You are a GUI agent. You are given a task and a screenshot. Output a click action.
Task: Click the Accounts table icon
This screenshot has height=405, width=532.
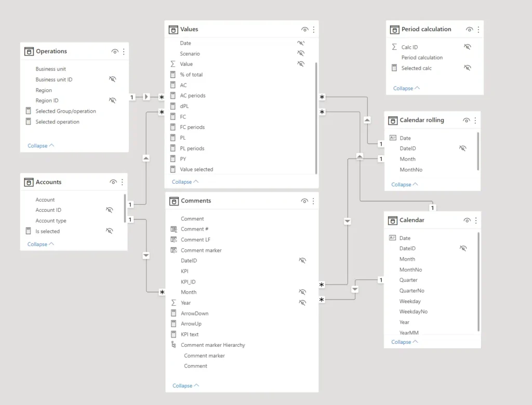pos(29,182)
